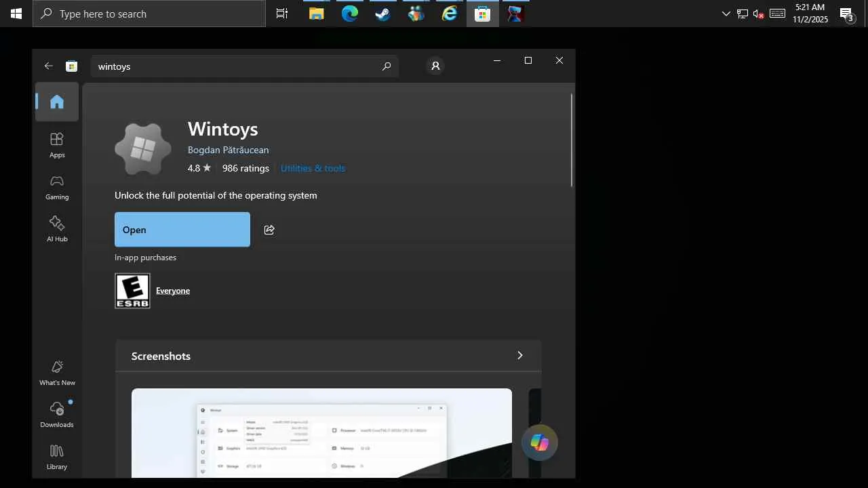Open AI Hub in the sidebar
Screen dimensions: 868x488
coord(57,229)
